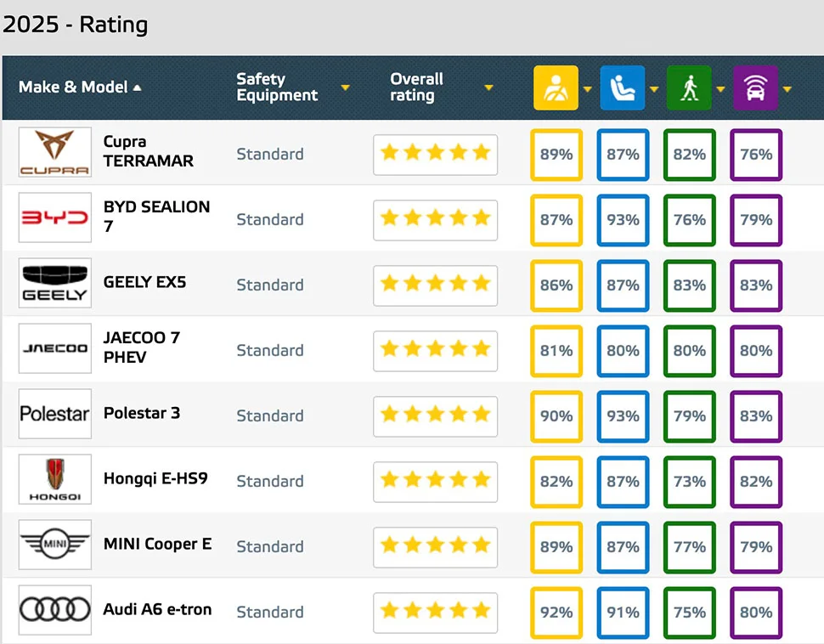Screen dimensions: 824x644
Task: Click the Jaecoo logo image
Action: (x=55, y=348)
